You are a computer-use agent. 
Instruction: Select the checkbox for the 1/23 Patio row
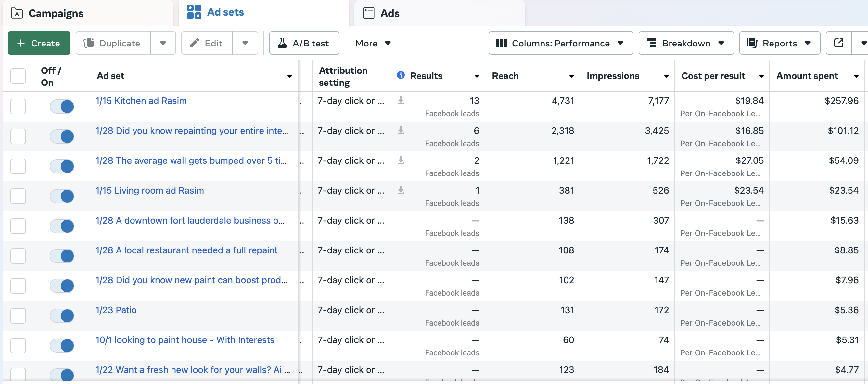tap(18, 316)
